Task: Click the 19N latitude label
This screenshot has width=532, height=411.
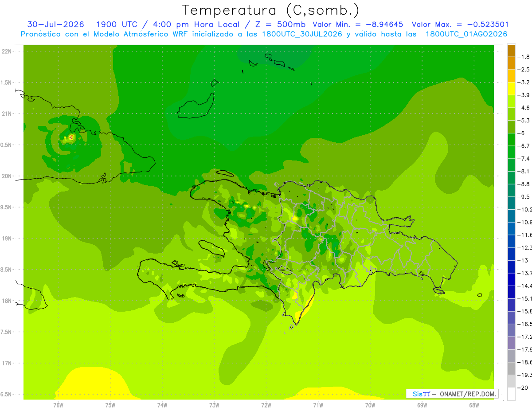Action: [7, 238]
